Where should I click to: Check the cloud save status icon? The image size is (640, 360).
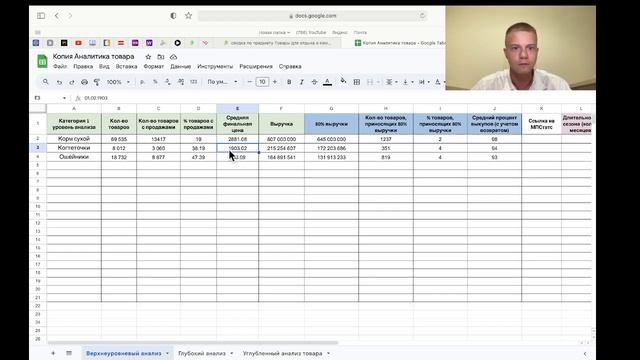[x=173, y=57]
